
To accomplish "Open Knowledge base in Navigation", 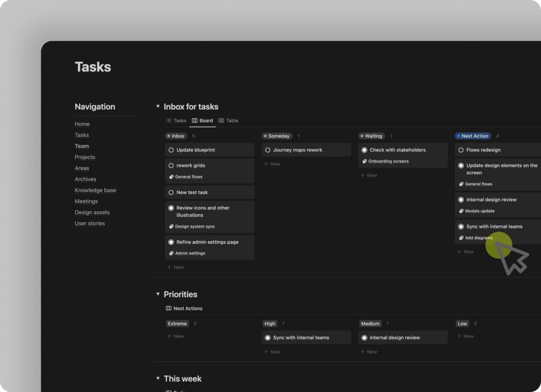I will [x=95, y=190].
